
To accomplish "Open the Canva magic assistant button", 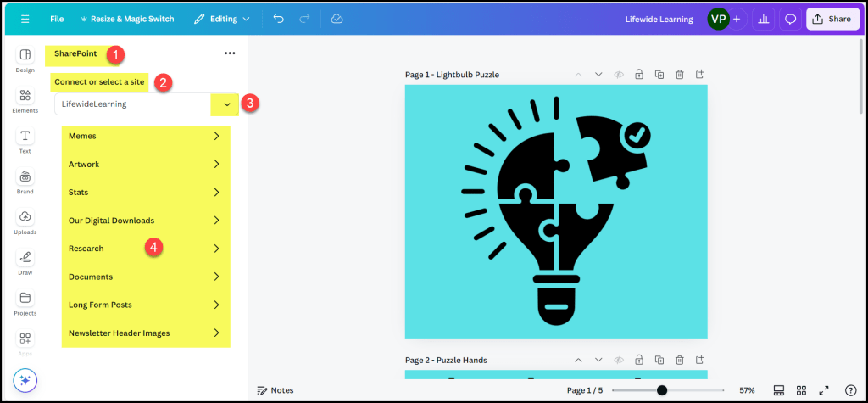I will click(25, 381).
